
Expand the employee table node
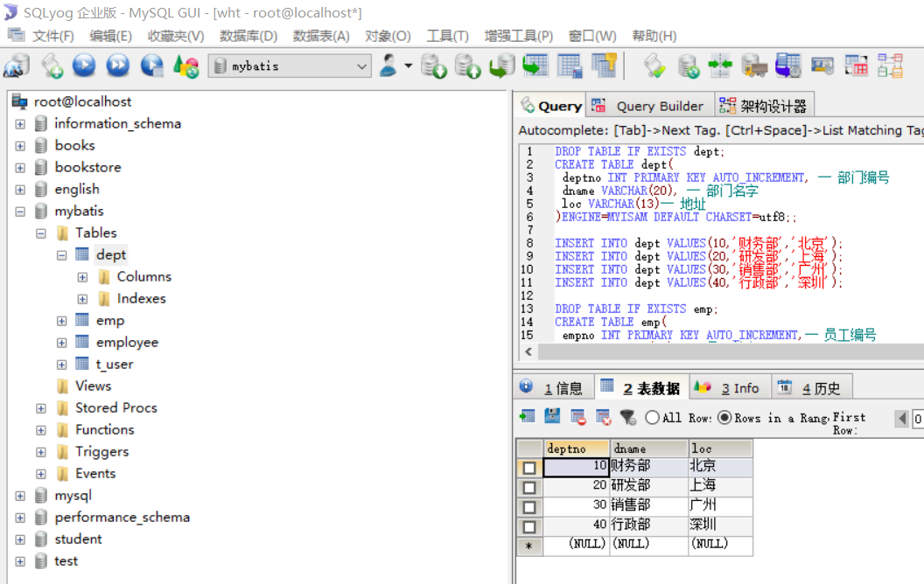pos(60,342)
